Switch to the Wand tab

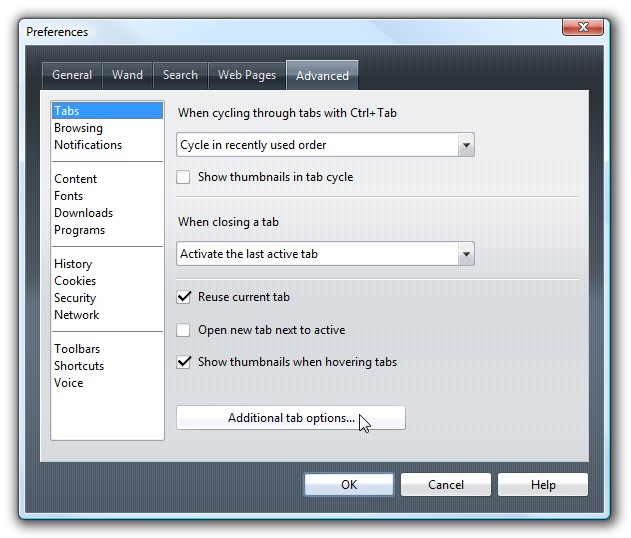[x=128, y=75]
